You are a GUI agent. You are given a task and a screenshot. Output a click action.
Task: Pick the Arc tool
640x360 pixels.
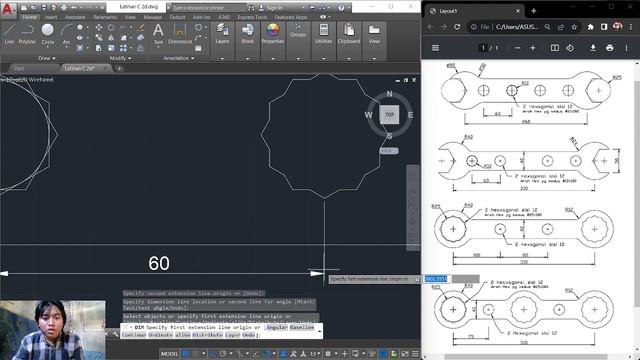coord(66,33)
